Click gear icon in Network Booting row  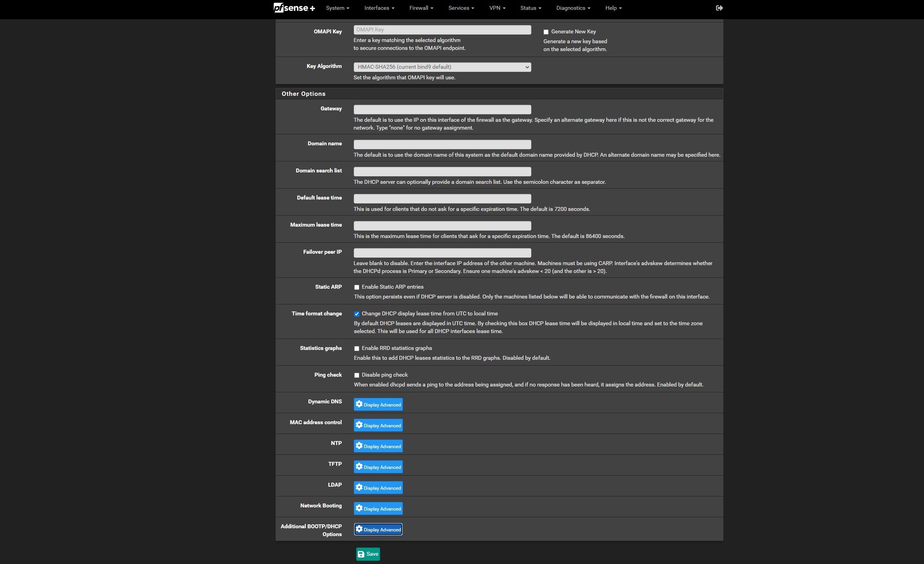[x=359, y=508]
